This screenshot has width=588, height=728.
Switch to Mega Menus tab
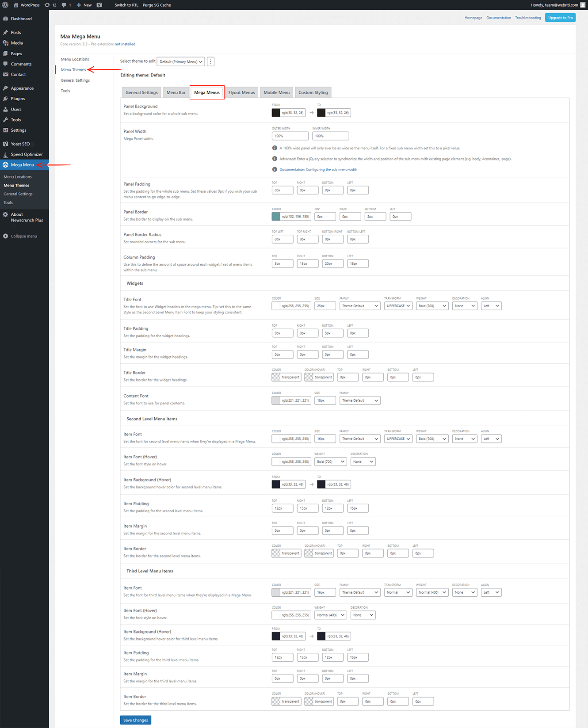coord(207,92)
